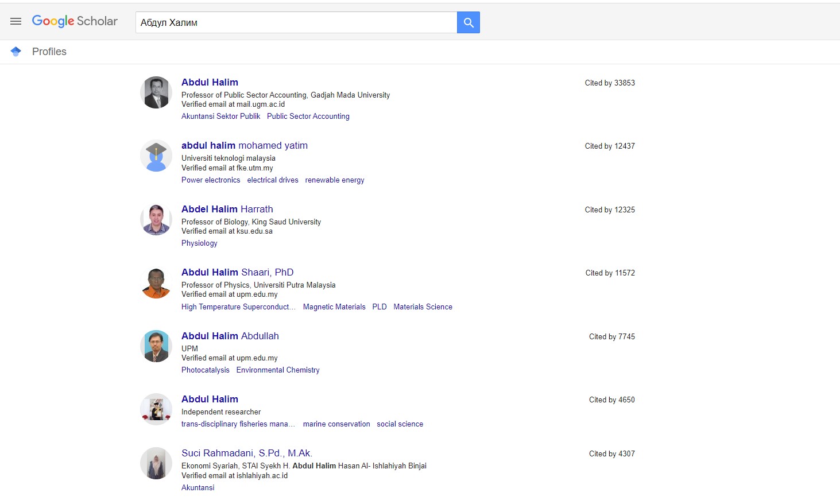This screenshot has width=840, height=504.
Task: Select Photocatalysis interest tag
Action: coord(206,370)
